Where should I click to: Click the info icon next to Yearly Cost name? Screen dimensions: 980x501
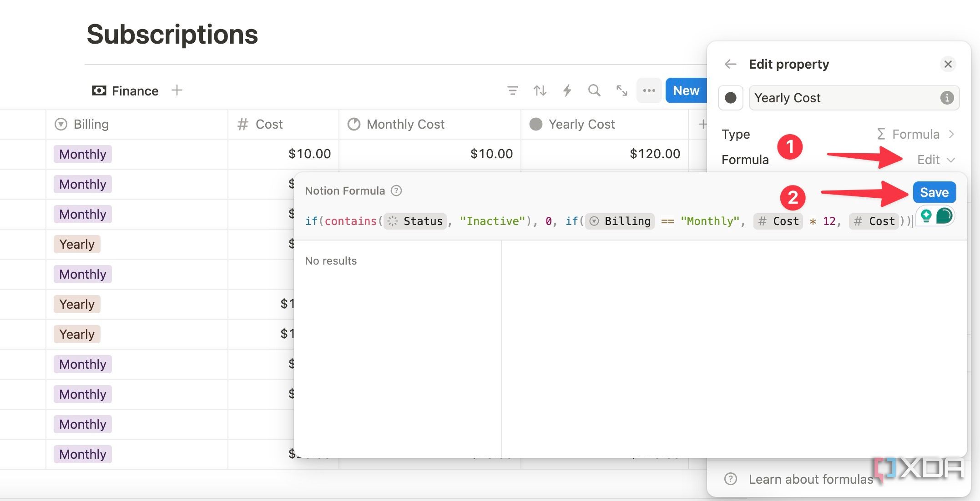(946, 98)
